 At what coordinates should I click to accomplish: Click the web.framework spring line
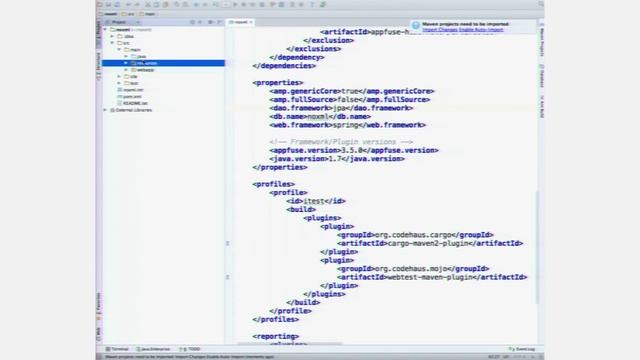347,125
